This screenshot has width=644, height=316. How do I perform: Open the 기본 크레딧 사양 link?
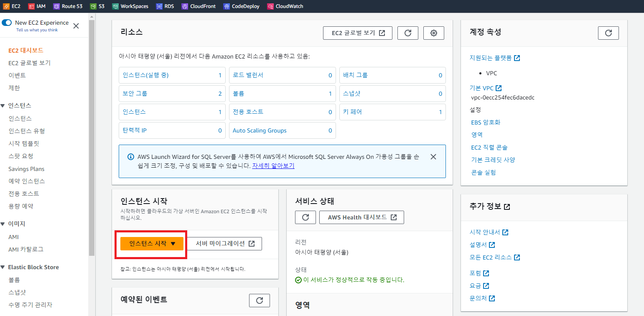click(x=493, y=160)
